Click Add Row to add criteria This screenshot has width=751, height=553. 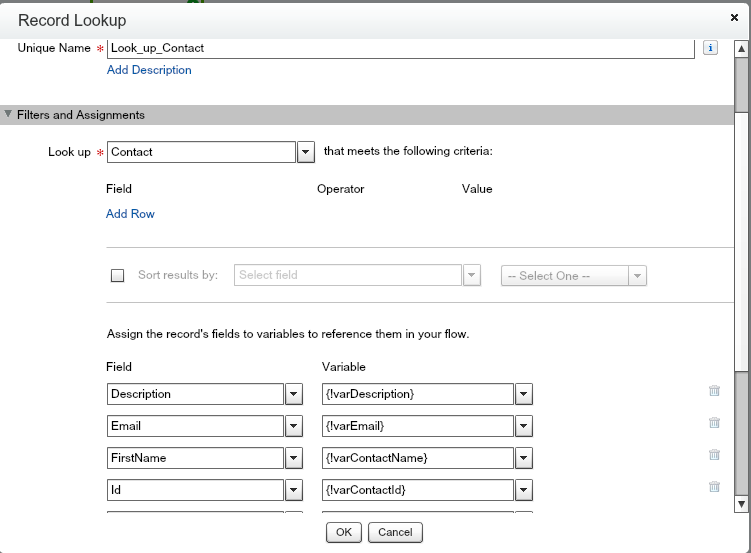pyautogui.click(x=130, y=214)
